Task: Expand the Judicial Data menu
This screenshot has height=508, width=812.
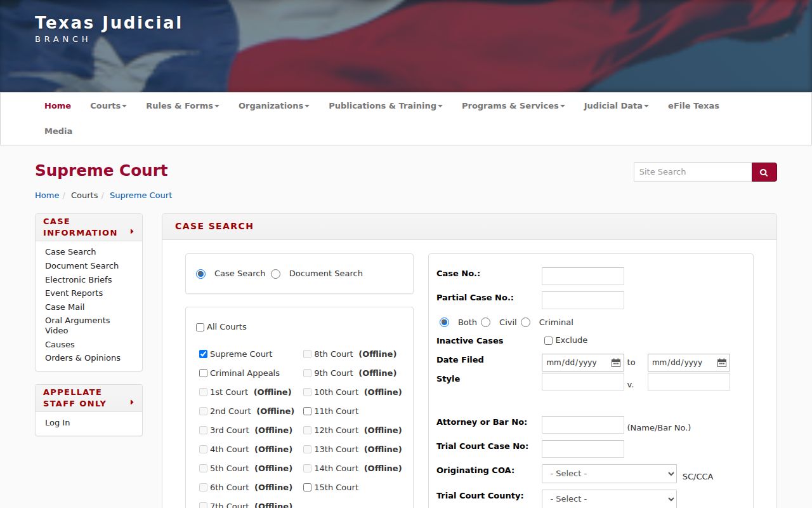Action: coord(616,106)
